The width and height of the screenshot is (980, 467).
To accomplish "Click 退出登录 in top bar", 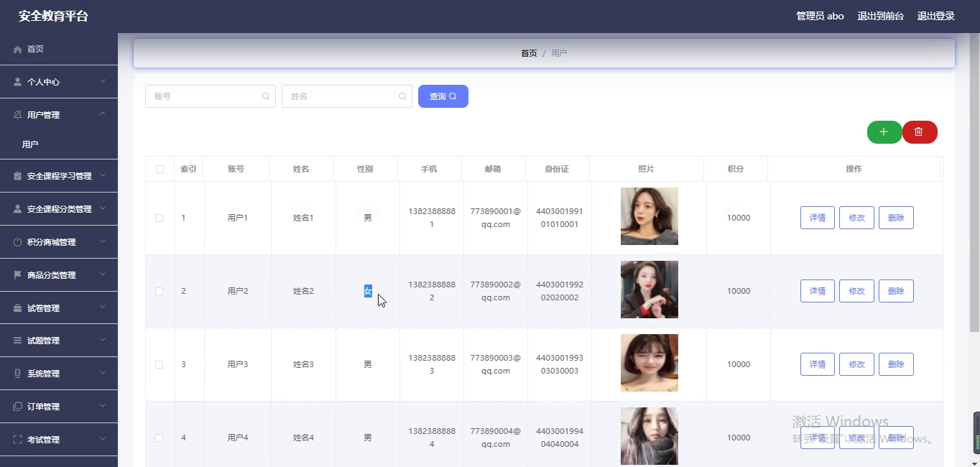I will coord(936,16).
